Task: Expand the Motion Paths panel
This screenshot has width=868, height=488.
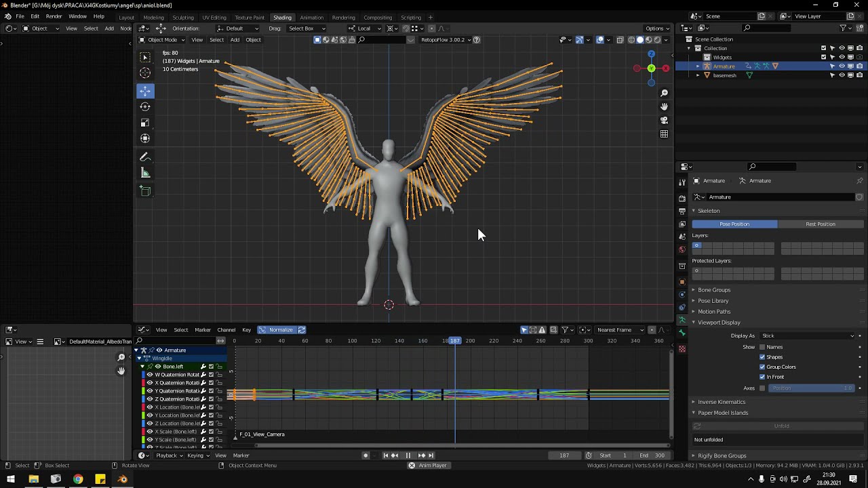Action: click(x=714, y=312)
